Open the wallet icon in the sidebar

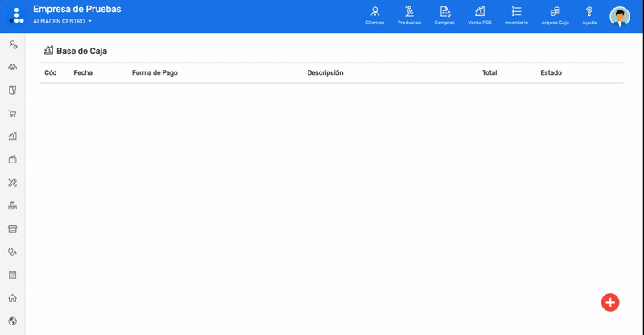13,159
